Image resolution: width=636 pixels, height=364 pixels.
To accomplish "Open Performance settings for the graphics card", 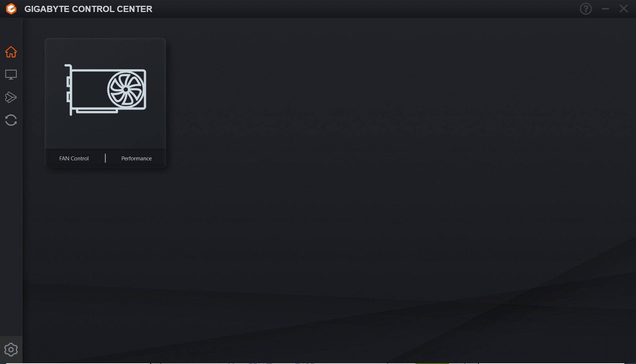I will pos(136,159).
